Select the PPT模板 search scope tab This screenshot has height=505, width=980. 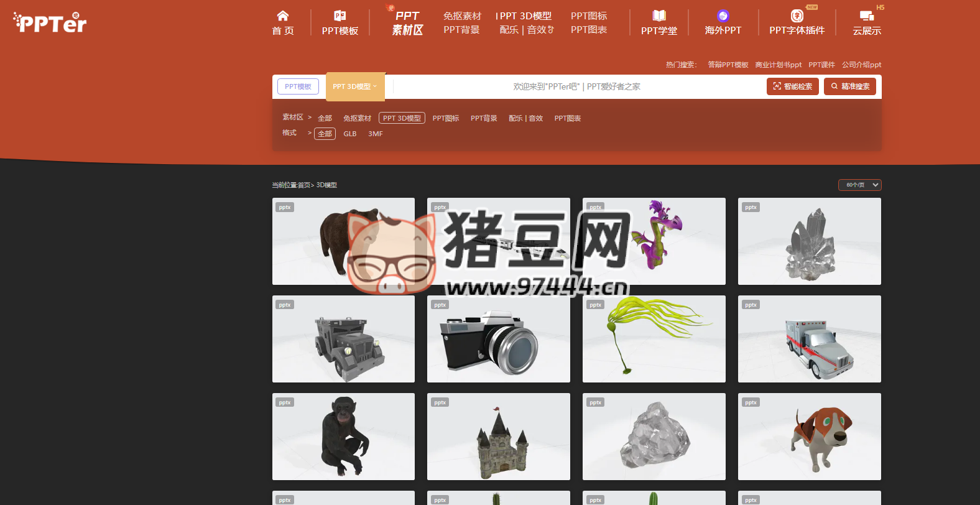pos(298,86)
